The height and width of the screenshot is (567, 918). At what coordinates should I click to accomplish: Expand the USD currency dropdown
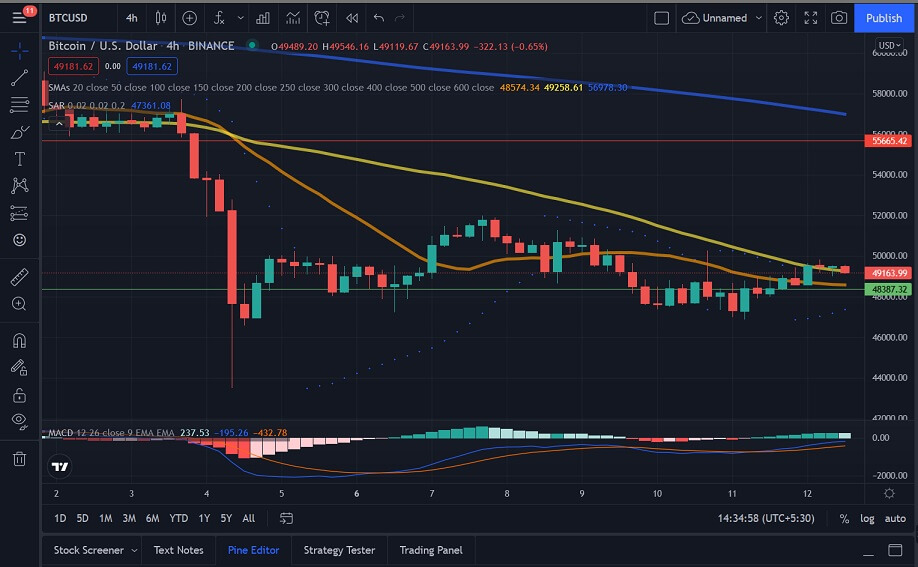click(888, 46)
